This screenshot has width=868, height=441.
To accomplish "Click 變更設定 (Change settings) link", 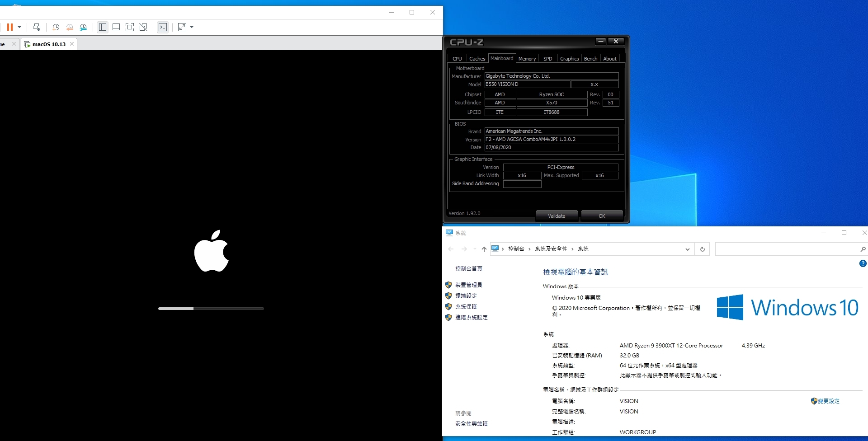I will 828,401.
